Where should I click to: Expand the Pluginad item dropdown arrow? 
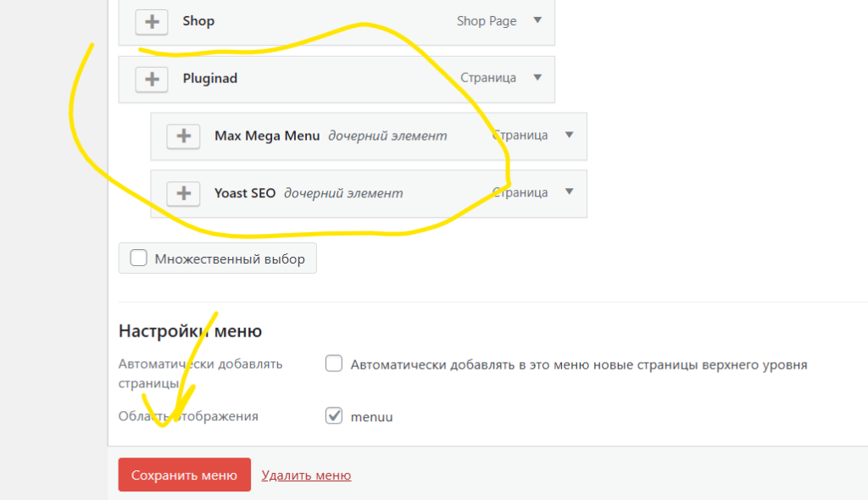[537, 77]
